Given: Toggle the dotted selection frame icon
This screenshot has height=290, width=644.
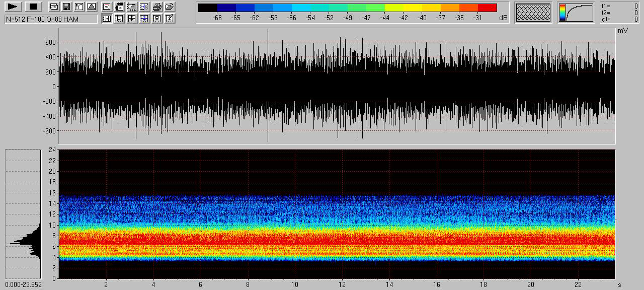Looking at the screenshot, I should click(132, 7).
